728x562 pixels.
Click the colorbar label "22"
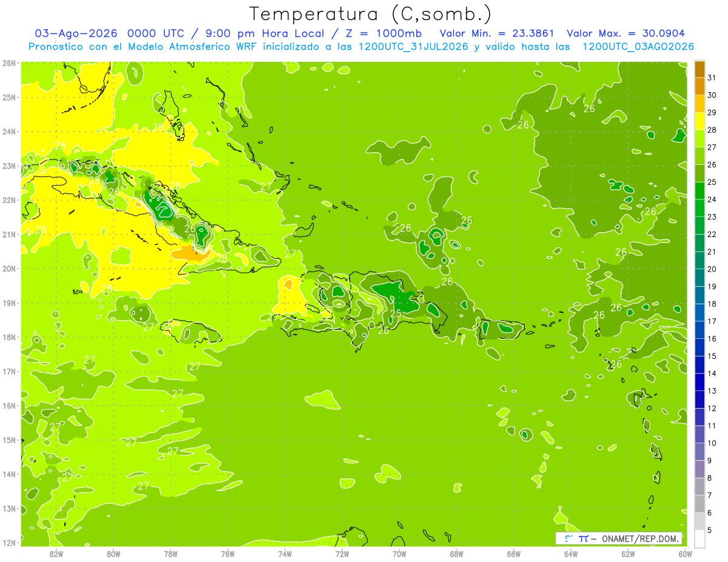pyautogui.click(x=712, y=235)
